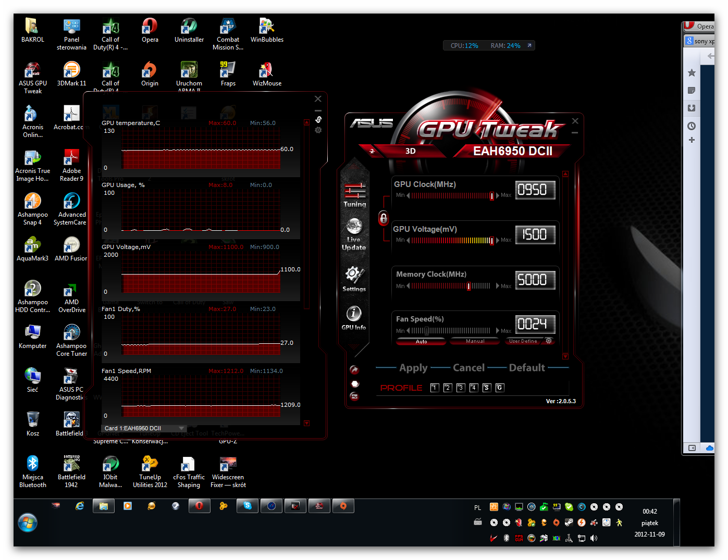
Task: Set fan speed mode to Auto
Action: [x=421, y=341]
